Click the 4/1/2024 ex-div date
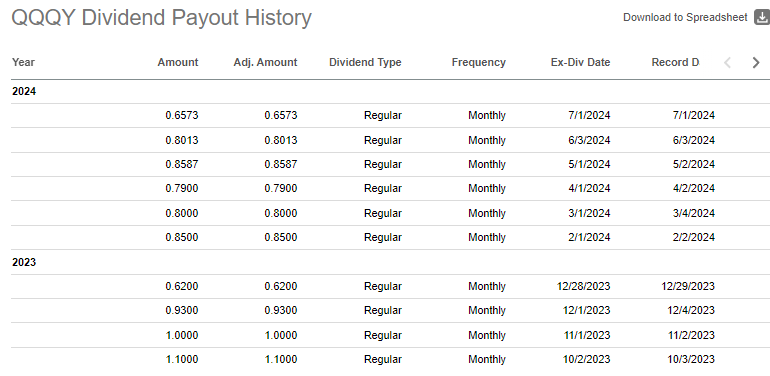 pyautogui.click(x=589, y=188)
